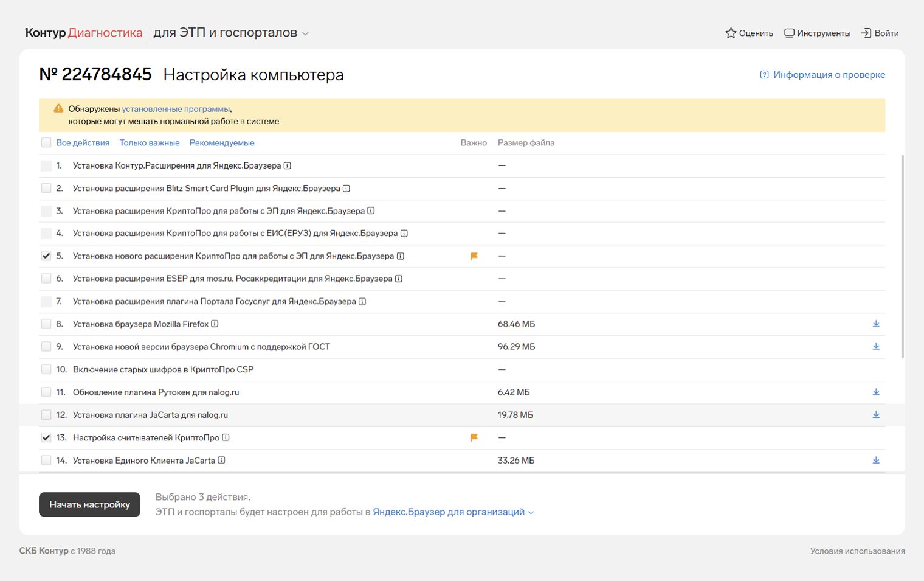
Task: Show info for Blitz Smart Card Plugin
Action: (346, 189)
